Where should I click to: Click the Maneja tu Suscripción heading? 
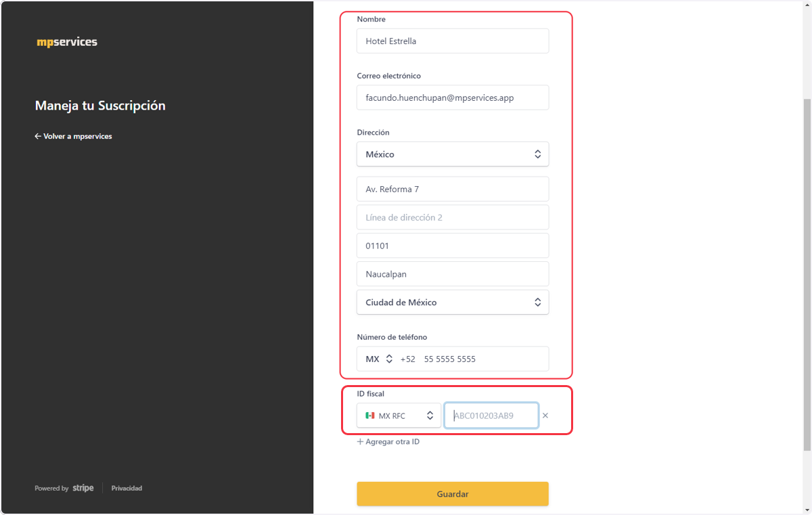pyautogui.click(x=100, y=106)
